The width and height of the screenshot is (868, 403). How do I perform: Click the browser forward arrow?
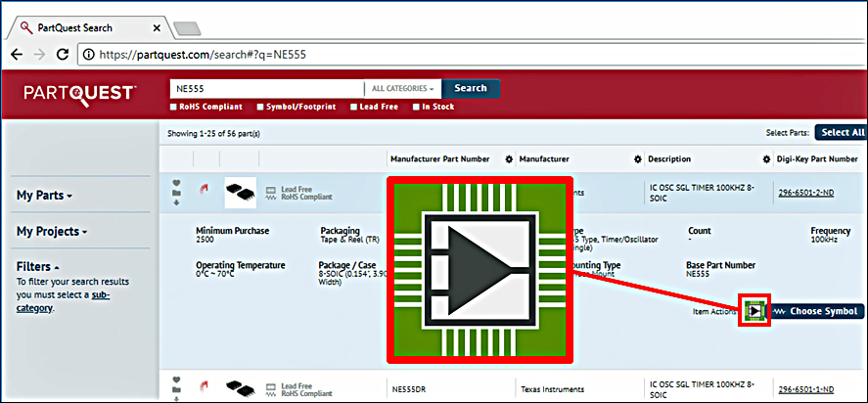[x=39, y=54]
